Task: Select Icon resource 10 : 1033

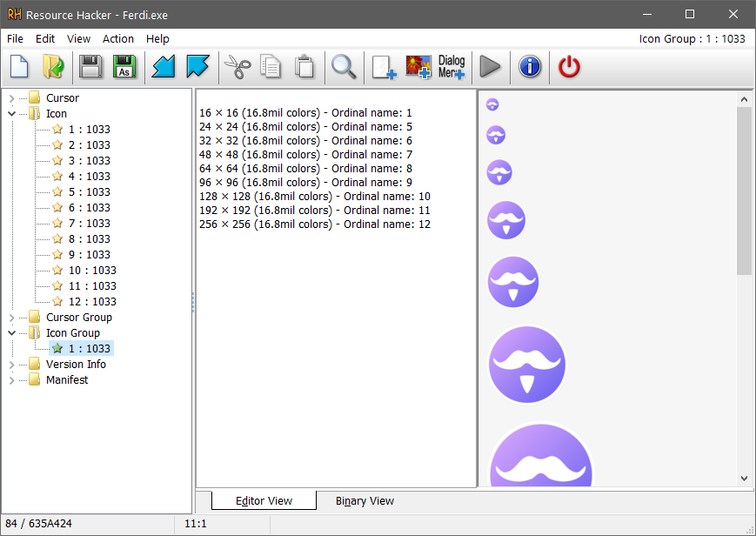Action: (92, 270)
